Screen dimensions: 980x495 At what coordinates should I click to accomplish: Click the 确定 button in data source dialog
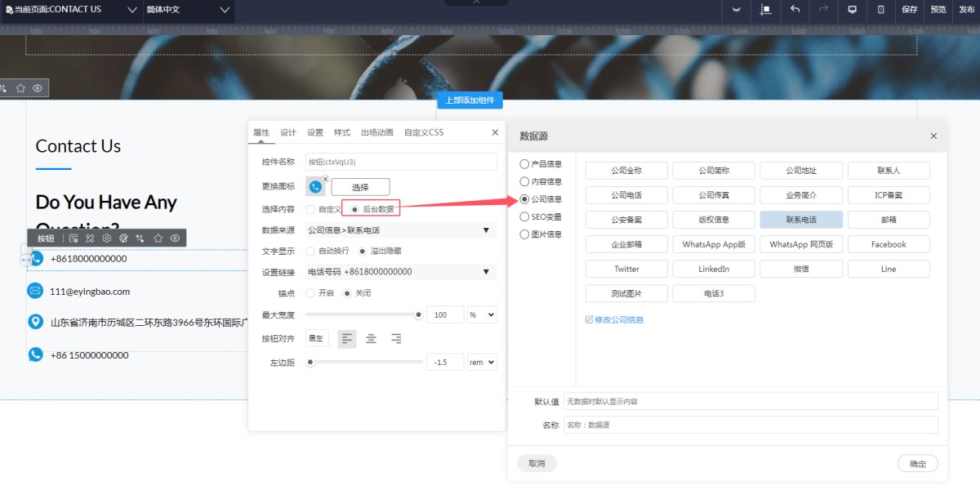[917, 464]
